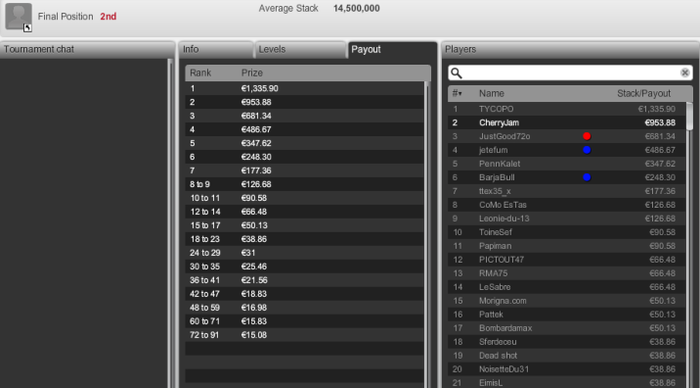The width and height of the screenshot is (700, 388).
Task: Click the Tournament chat panel header
Action: click(x=87, y=50)
